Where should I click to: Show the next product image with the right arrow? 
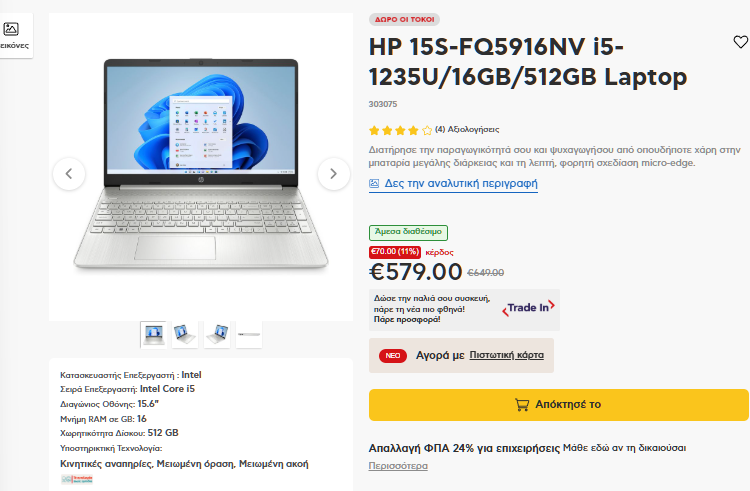(333, 174)
